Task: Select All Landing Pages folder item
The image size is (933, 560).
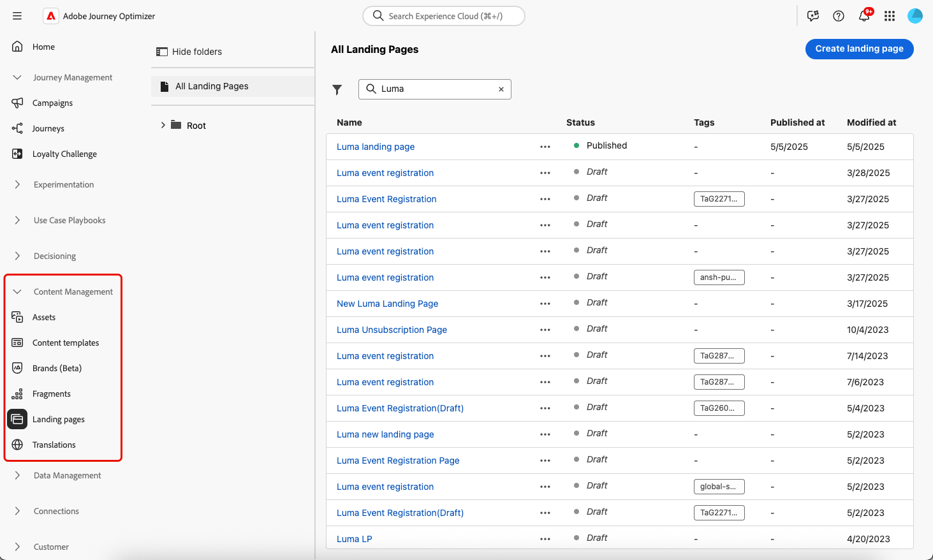Action: pyautogui.click(x=212, y=86)
